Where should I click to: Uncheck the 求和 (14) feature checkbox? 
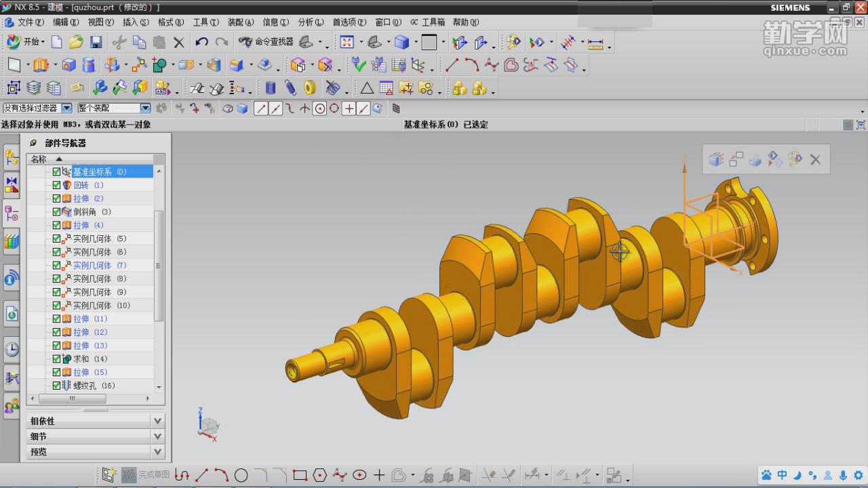[x=56, y=359]
